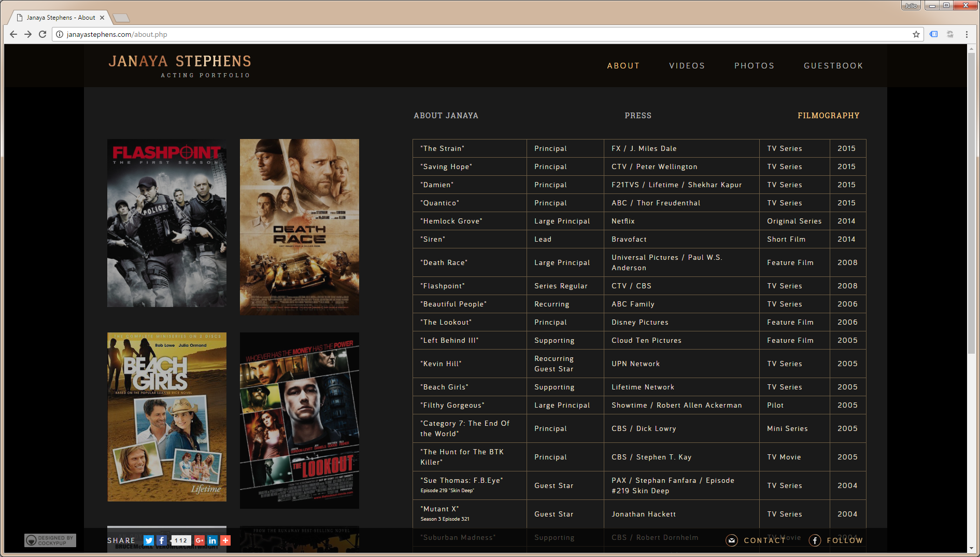The height and width of the screenshot is (557, 980).
Task: Open the Chrome menu with three dots
Action: click(x=967, y=34)
